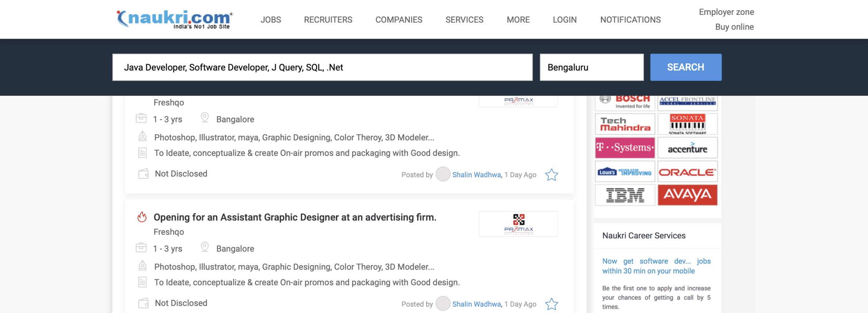868x313 pixels.
Task: Click the description document icon in first card
Action: 143,153
